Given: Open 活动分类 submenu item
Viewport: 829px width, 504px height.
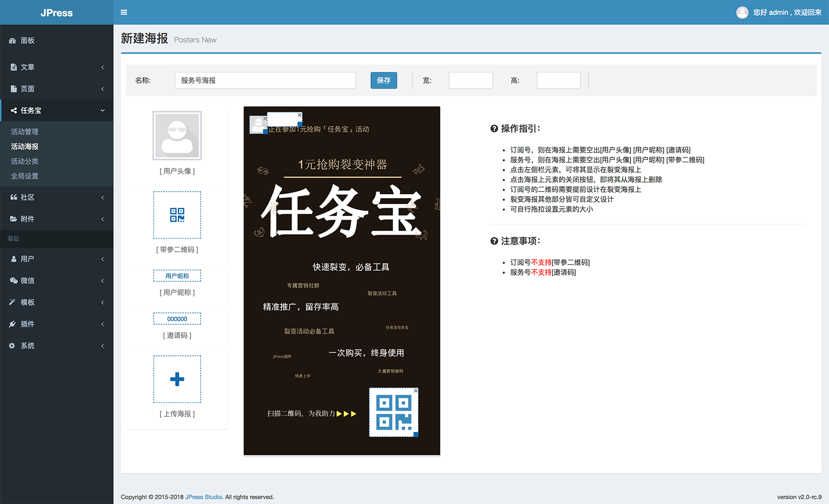Looking at the screenshot, I should 24,161.
